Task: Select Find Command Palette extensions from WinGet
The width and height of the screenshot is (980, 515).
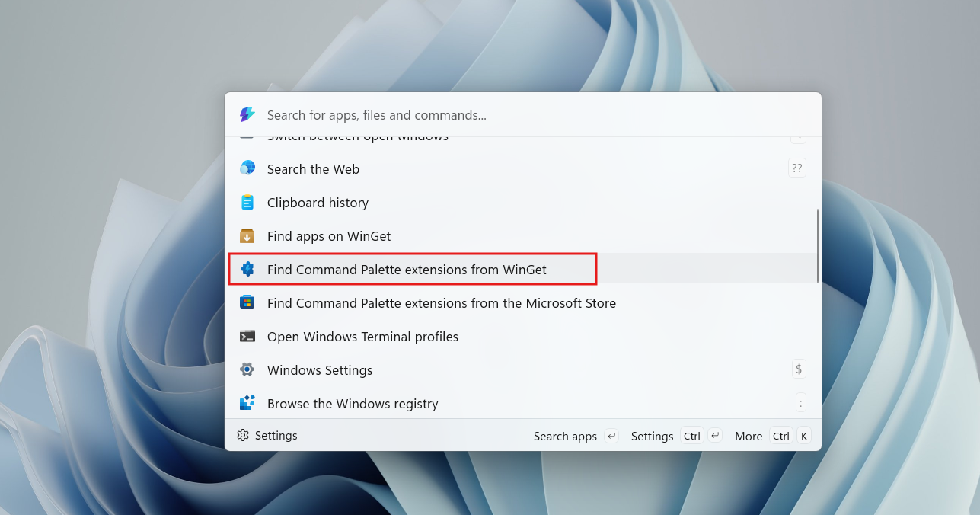Action: (x=407, y=270)
